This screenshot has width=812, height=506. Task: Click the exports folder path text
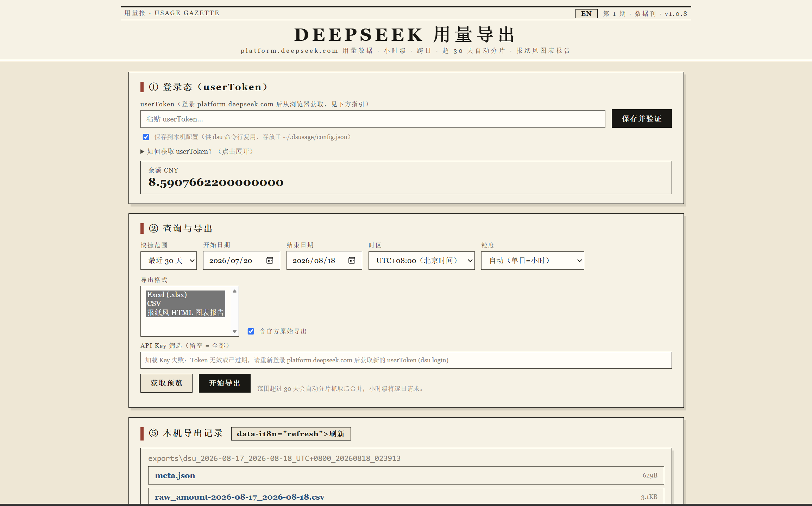tap(274, 458)
